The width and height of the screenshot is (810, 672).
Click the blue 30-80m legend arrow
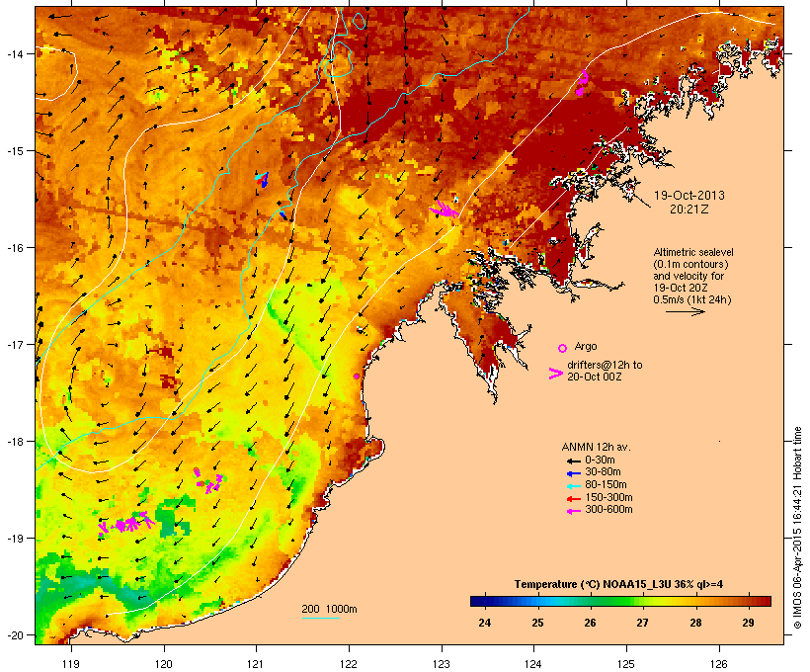coord(573,473)
